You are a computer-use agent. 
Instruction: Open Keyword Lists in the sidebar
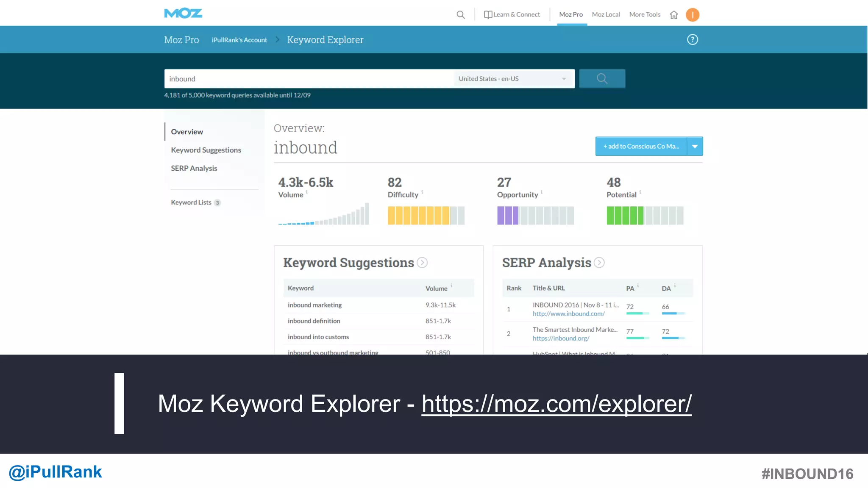click(196, 202)
